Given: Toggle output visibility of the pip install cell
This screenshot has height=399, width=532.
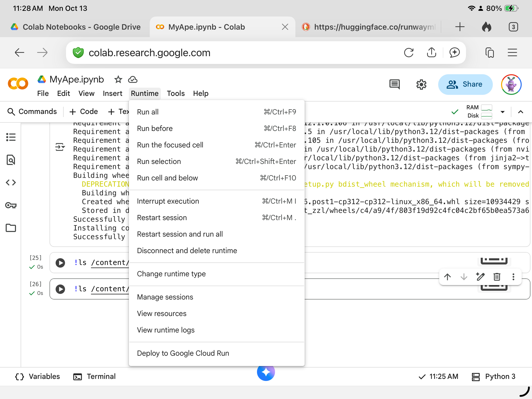Looking at the screenshot, I should pyautogui.click(x=60, y=147).
